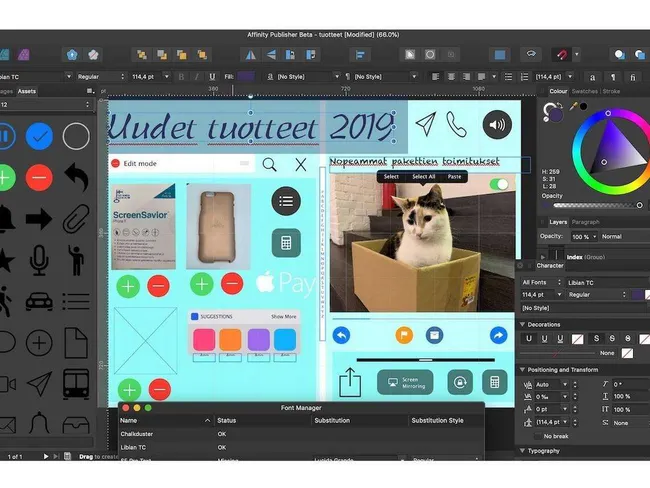Click the magnifier search icon on canvas
The image size is (650, 488).
coord(269,164)
